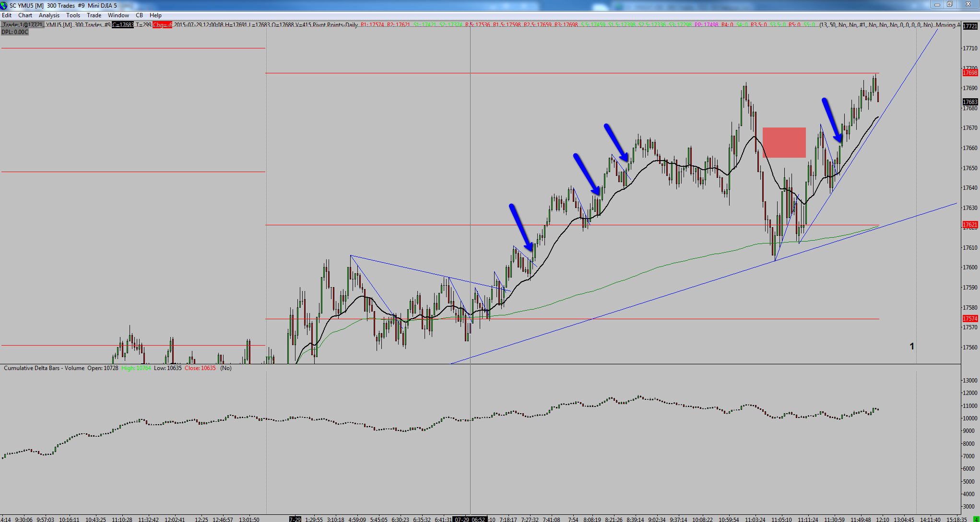Image resolution: width=980 pixels, height=522 pixels.
Task: Click the Sierra Chart globe icon in title bar
Action: [x=4, y=5]
